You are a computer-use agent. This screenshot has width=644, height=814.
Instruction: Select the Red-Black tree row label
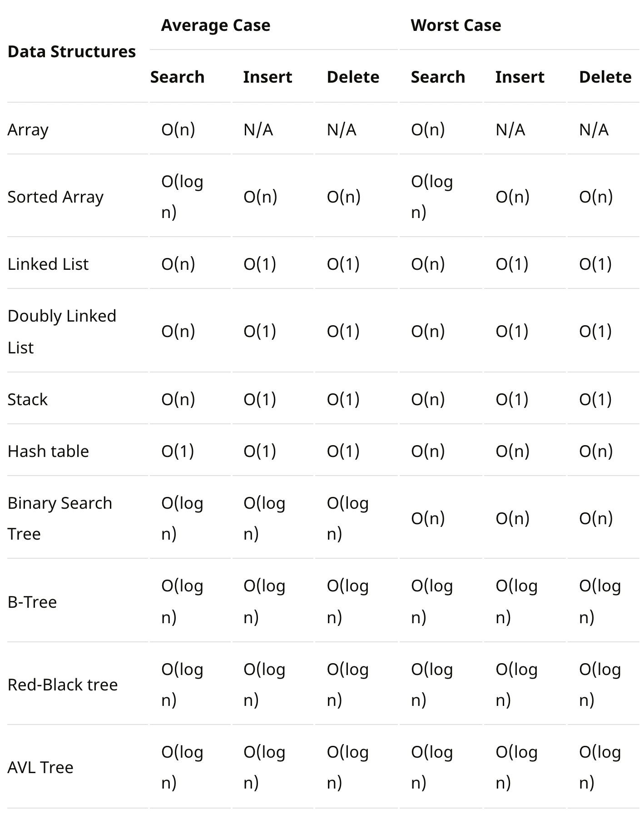pyautogui.click(x=63, y=685)
